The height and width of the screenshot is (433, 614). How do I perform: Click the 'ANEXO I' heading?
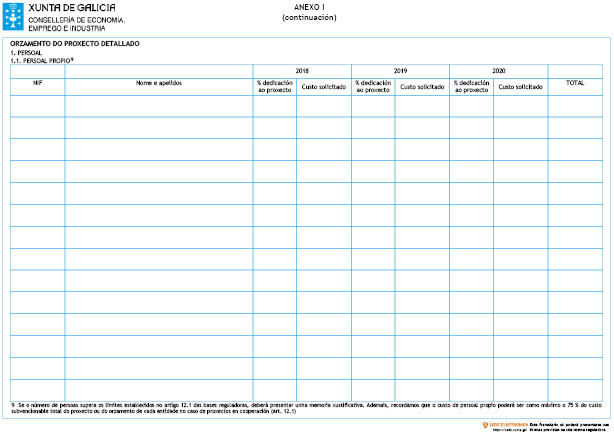(x=309, y=7)
